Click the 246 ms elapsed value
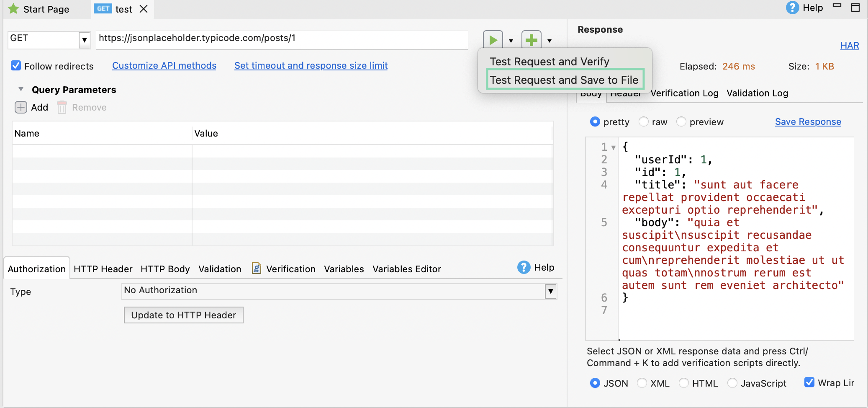This screenshot has height=408, width=868. click(739, 66)
